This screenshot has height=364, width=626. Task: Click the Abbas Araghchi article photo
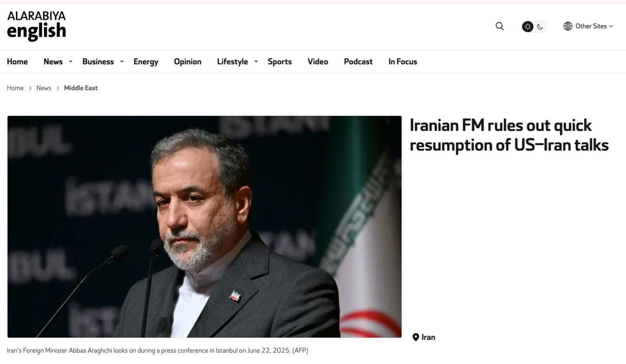[x=204, y=227]
